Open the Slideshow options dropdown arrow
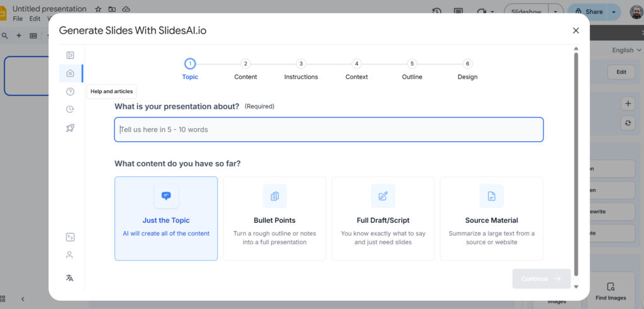This screenshot has height=309, width=644. tap(555, 11)
